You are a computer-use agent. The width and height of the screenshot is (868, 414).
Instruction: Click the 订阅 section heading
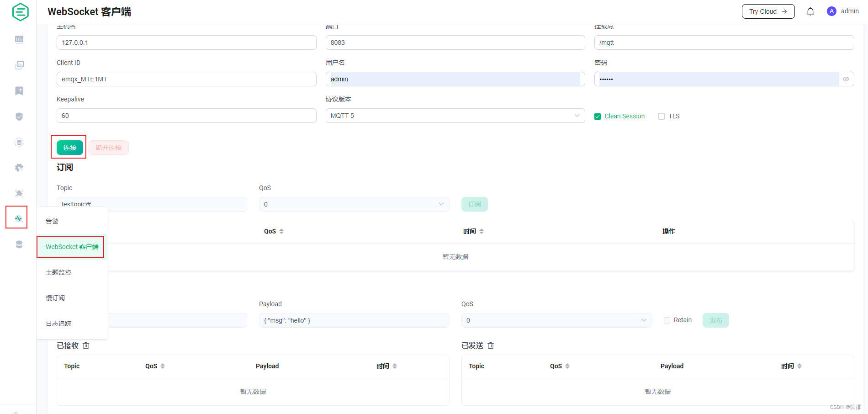pyautogui.click(x=65, y=167)
